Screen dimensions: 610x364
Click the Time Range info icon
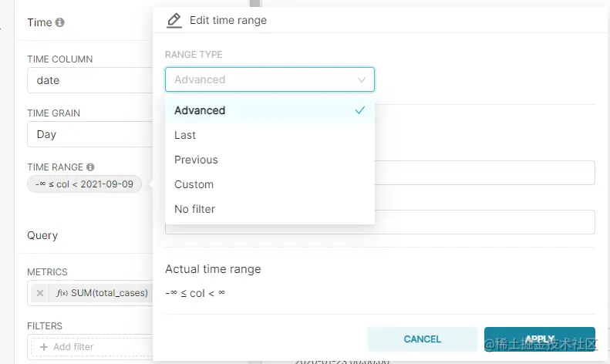90,167
